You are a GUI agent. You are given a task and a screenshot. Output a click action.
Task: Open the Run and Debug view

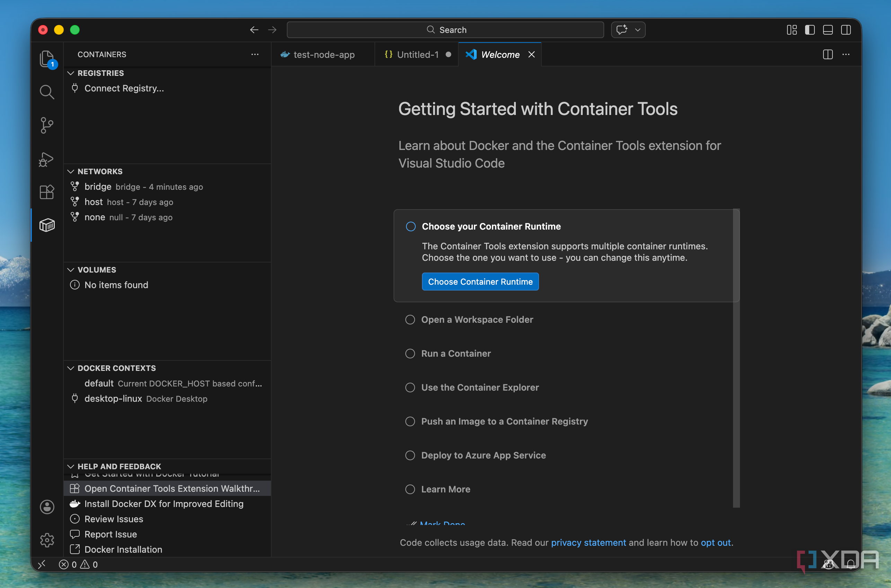[x=47, y=159]
